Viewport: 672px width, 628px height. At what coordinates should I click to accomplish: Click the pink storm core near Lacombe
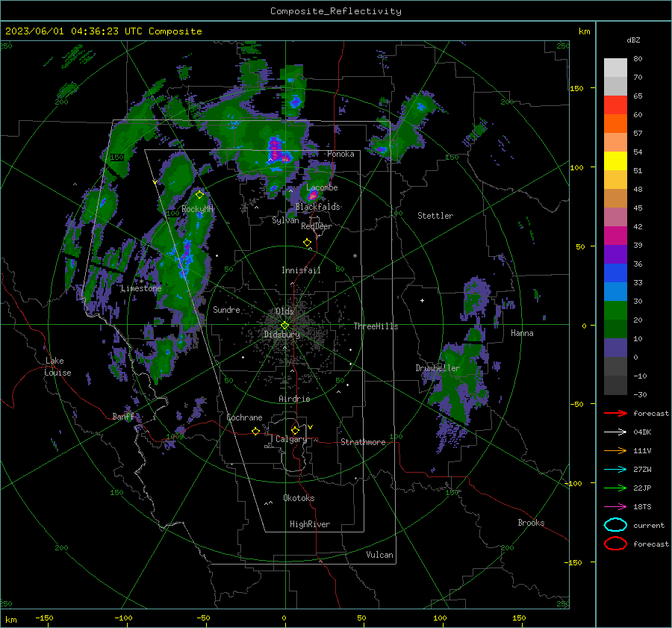tap(313, 196)
